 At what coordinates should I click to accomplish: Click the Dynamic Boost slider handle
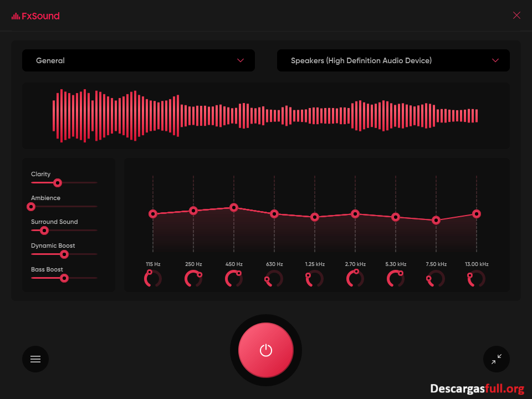coord(64,254)
